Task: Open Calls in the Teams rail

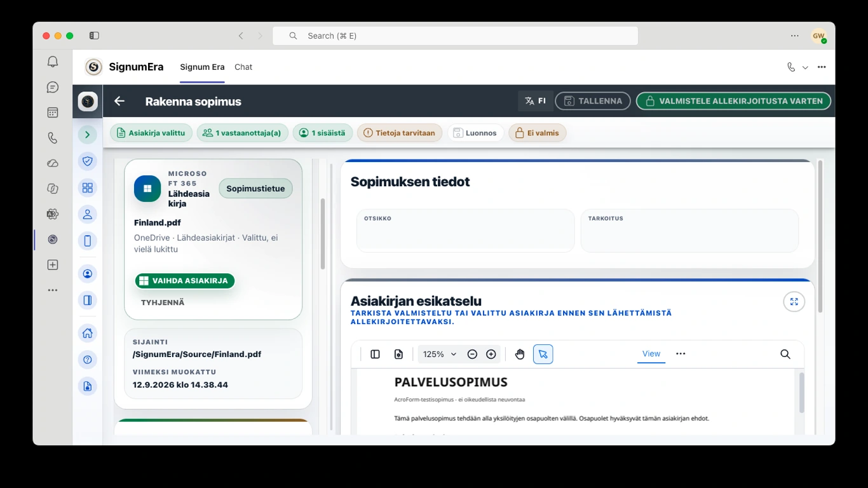Action: click(x=53, y=138)
